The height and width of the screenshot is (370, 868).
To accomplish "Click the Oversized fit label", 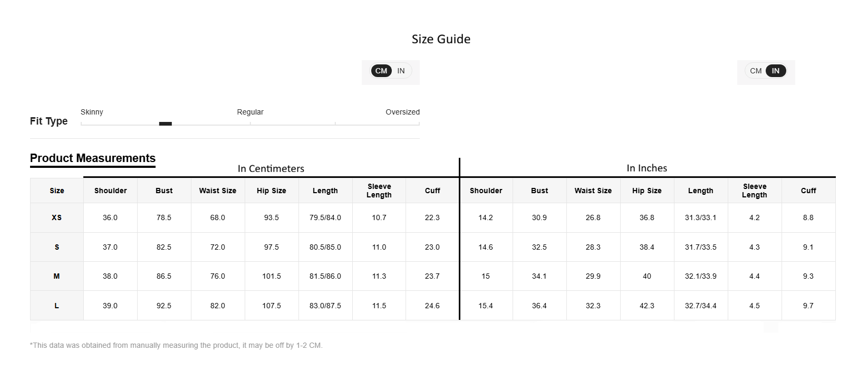I will pyautogui.click(x=402, y=112).
